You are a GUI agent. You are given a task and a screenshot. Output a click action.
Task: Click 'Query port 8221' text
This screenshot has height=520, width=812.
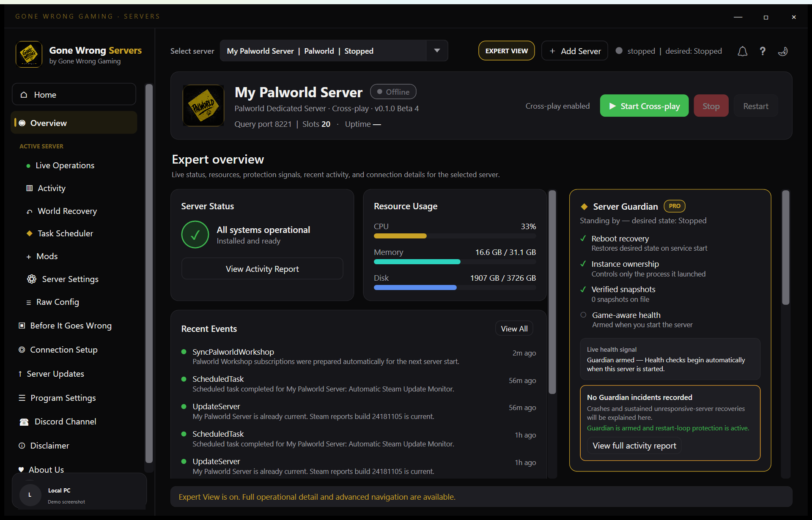pyautogui.click(x=263, y=124)
